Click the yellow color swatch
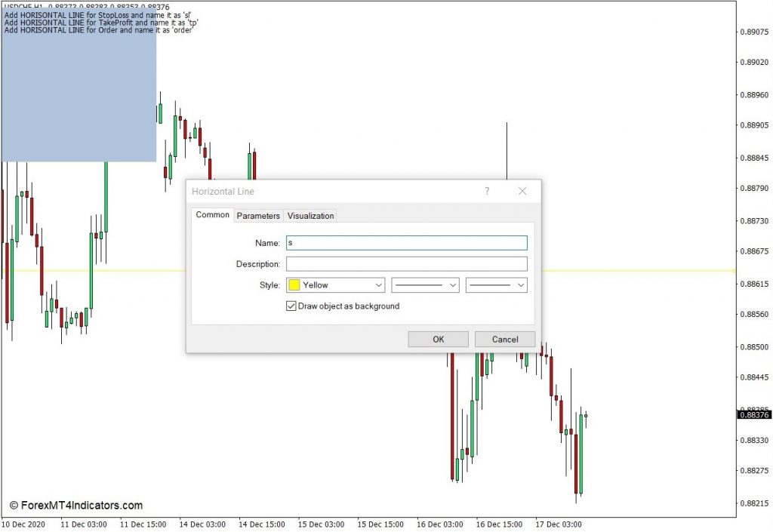Image resolution: width=773 pixels, height=532 pixels. (294, 285)
